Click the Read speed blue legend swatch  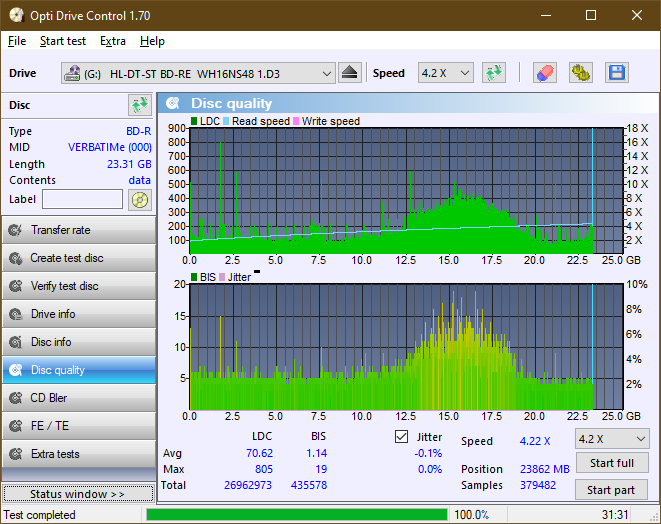226,121
